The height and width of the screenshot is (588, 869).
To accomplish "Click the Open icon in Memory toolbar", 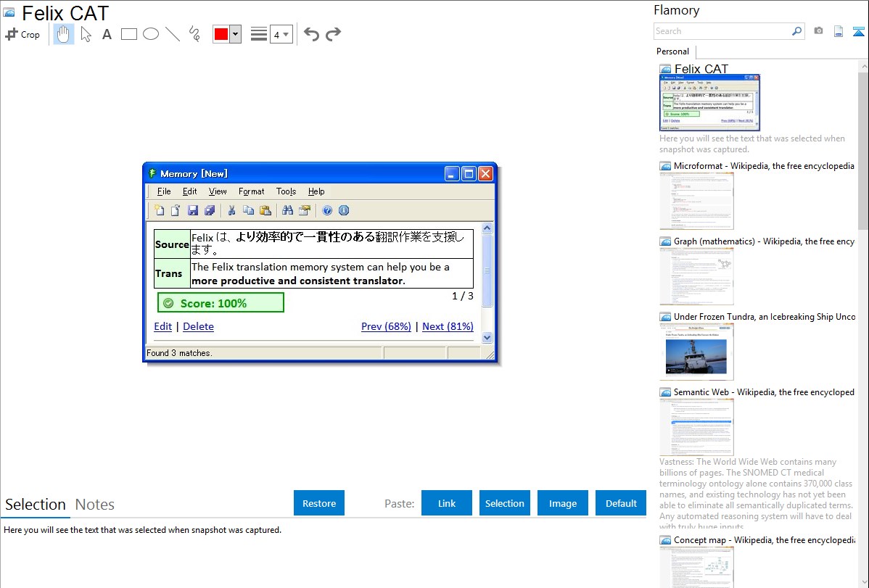I will [x=176, y=210].
